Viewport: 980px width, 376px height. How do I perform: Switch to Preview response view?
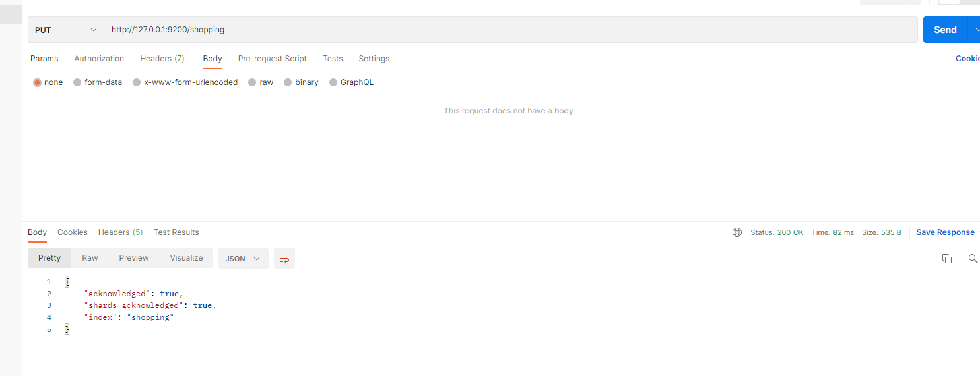(x=134, y=258)
